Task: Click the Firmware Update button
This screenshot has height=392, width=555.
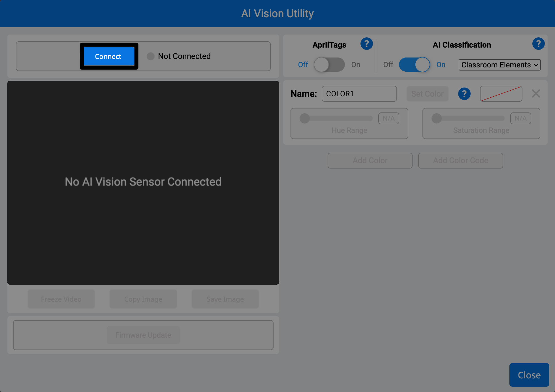Action: tap(143, 335)
